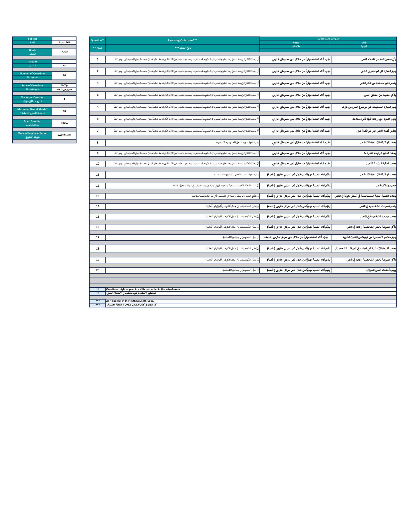The height and width of the screenshot is (532, 411).
Task: Click the "اختيار من متعدد" cell
Action: tap(64, 89)
